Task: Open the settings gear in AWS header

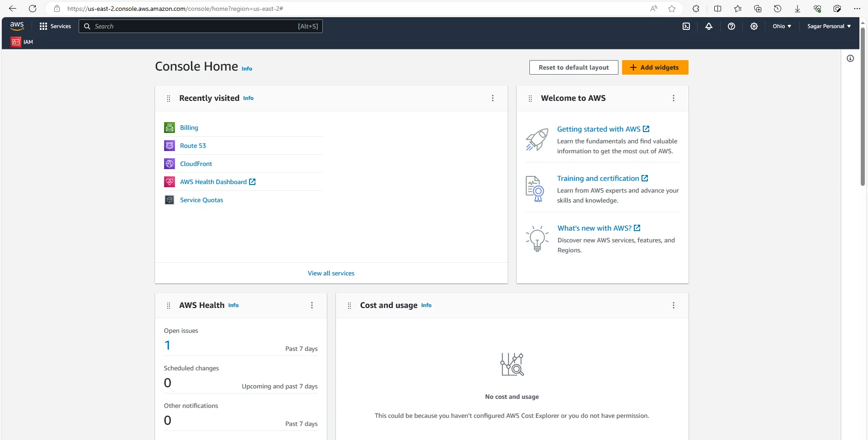Action: (x=754, y=26)
